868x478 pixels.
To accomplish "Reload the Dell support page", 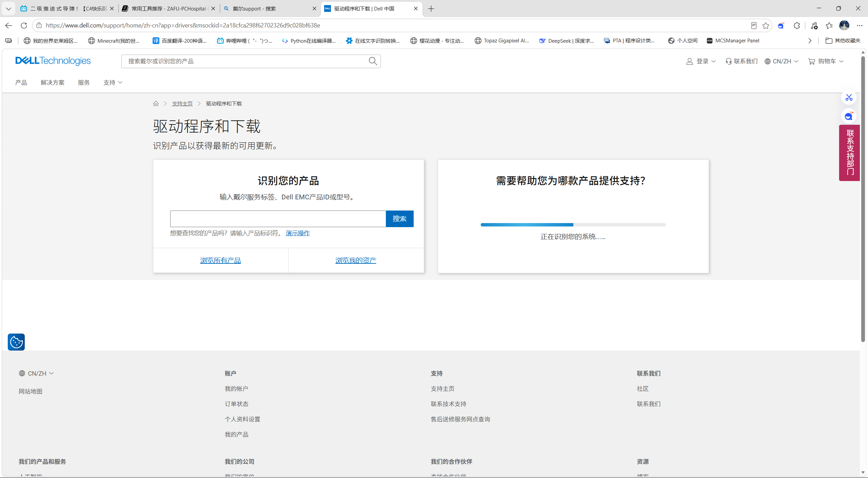I will (24, 25).
